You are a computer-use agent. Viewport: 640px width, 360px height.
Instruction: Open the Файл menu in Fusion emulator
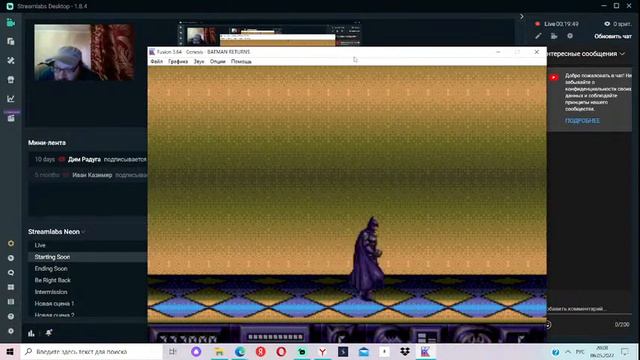(157, 62)
